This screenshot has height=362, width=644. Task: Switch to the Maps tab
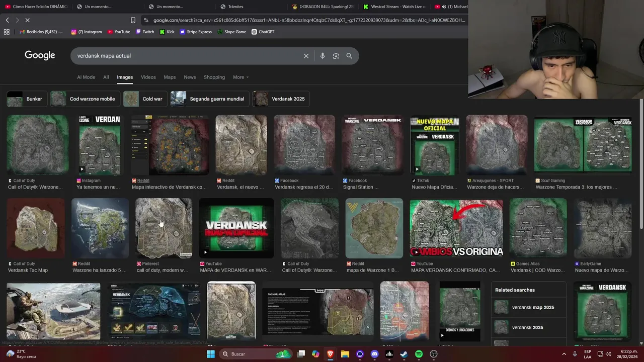tap(170, 77)
